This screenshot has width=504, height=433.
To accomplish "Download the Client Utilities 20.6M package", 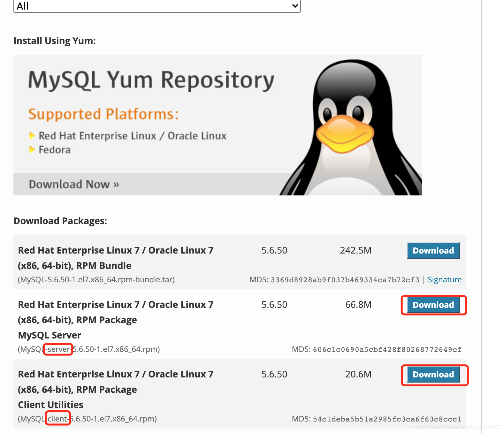I will click(x=433, y=374).
